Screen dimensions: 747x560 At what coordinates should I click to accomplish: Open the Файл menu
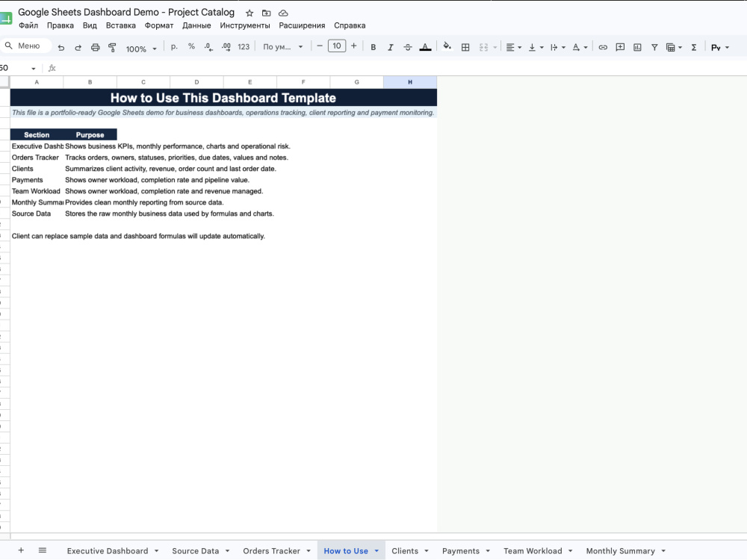tap(28, 25)
